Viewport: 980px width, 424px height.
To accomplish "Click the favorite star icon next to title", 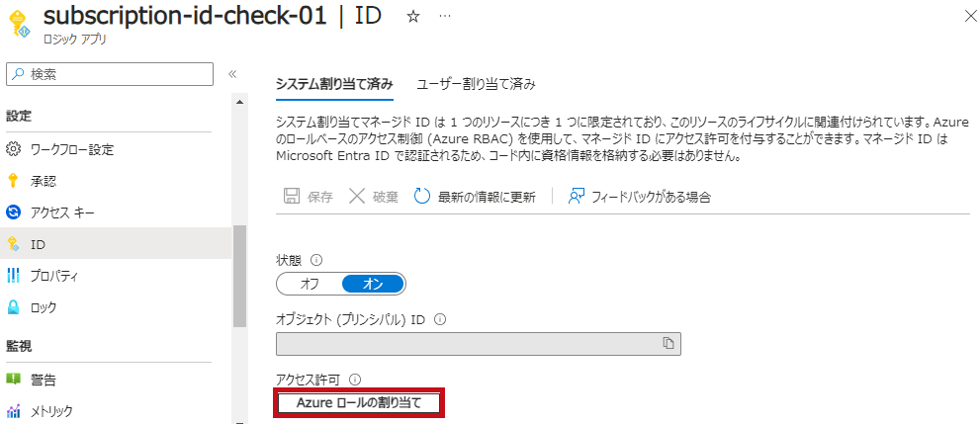I will point(413,17).
